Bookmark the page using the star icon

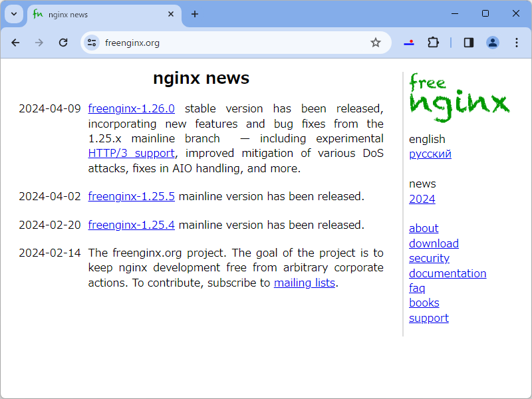click(376, 42)
